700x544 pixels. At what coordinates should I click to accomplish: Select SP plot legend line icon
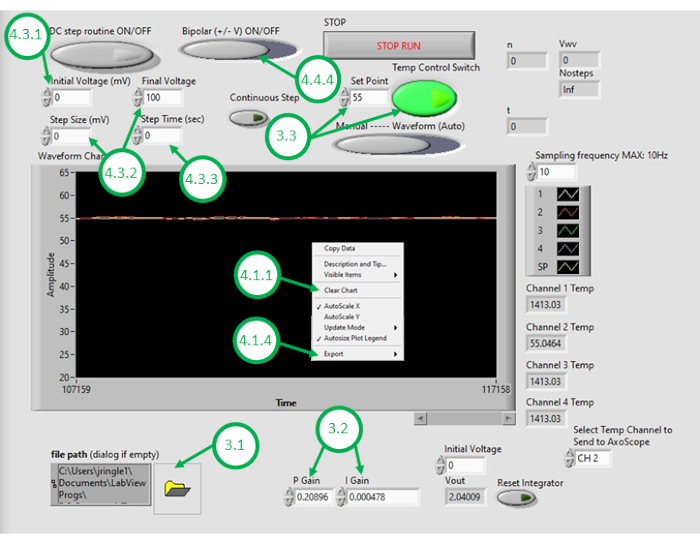click(568, 267)
